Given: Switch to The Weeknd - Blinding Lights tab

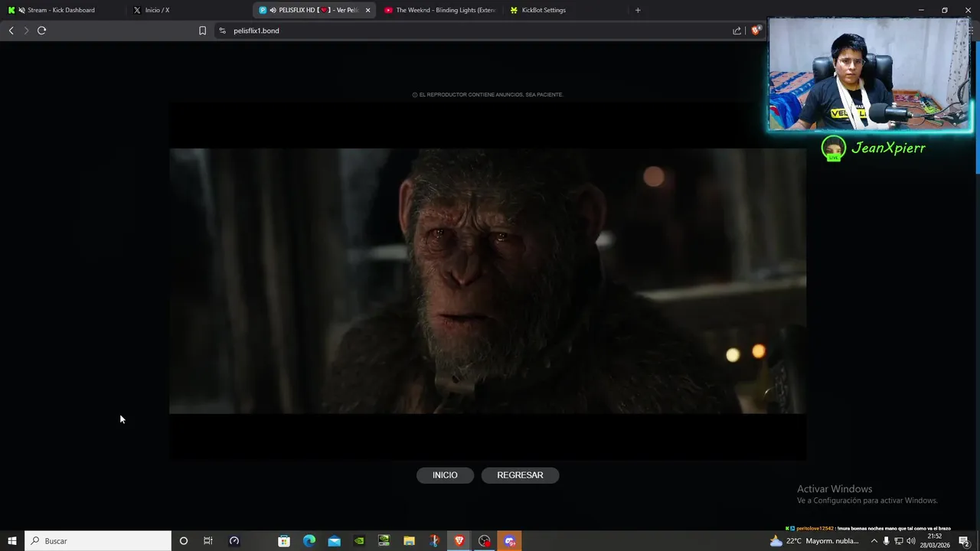Looking at the screenshot, I should point(440,10).
